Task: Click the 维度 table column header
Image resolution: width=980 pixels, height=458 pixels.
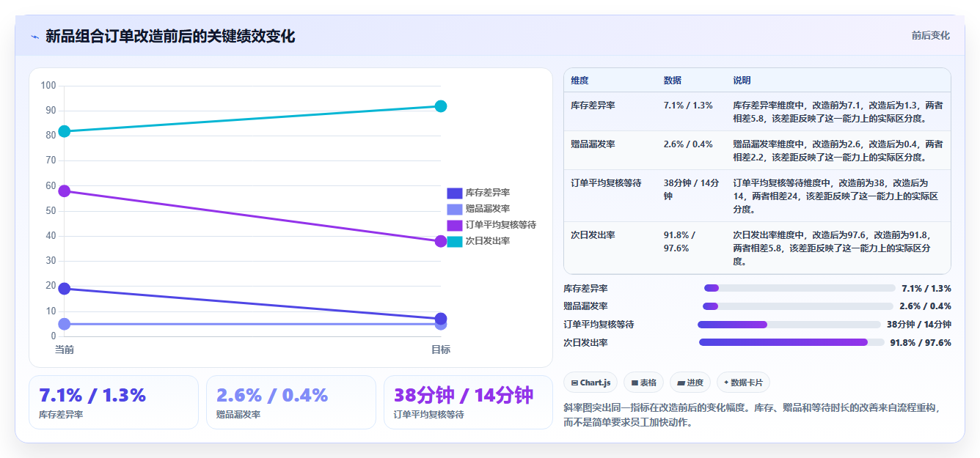Action: pos(579,81)
